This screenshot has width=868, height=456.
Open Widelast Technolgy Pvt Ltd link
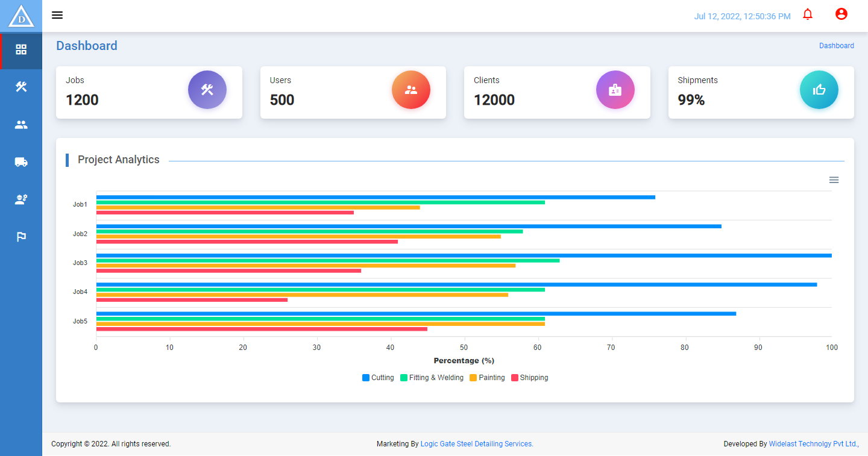[814, 444]
